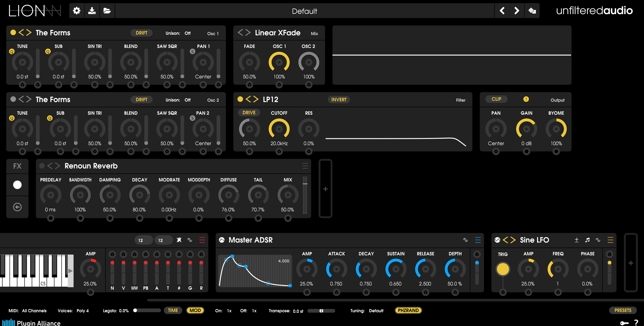Adjust the filter CUTOFF knob
The width and height of the screenshot is (644, 326).
pyautogui.click(x=279, y=129)
